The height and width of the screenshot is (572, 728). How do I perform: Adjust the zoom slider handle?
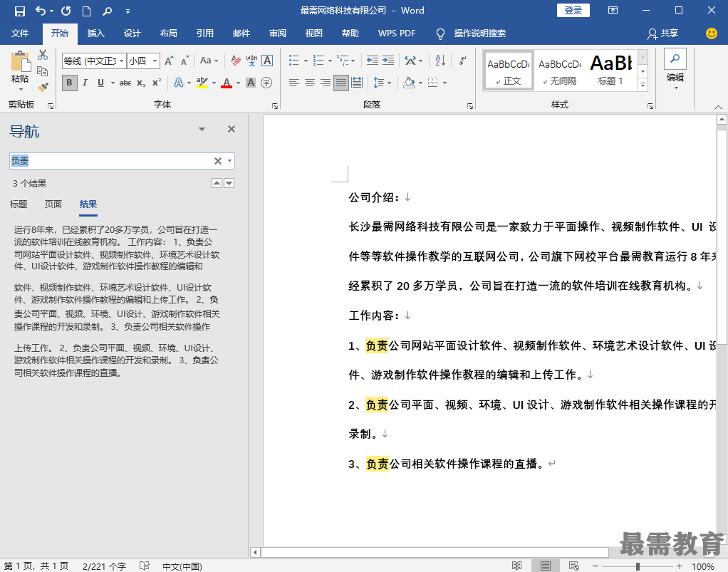(638, 566)
